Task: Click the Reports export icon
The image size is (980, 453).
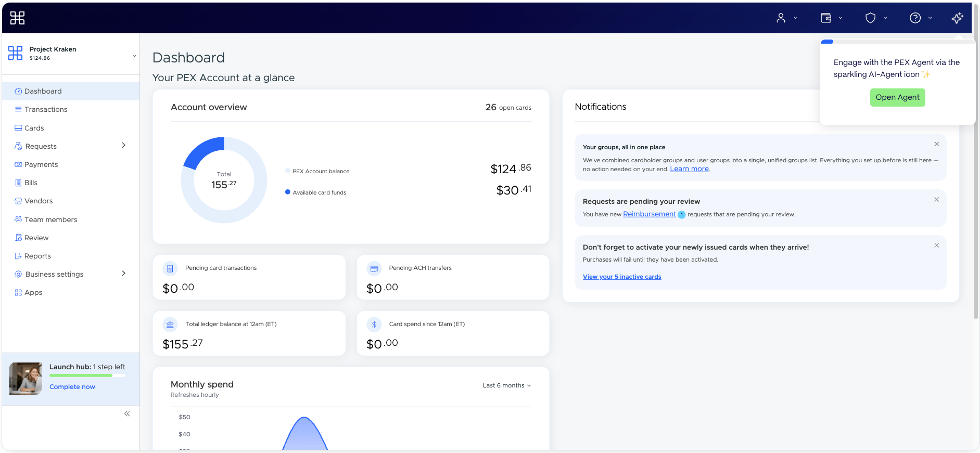Action: pos(18,256)
